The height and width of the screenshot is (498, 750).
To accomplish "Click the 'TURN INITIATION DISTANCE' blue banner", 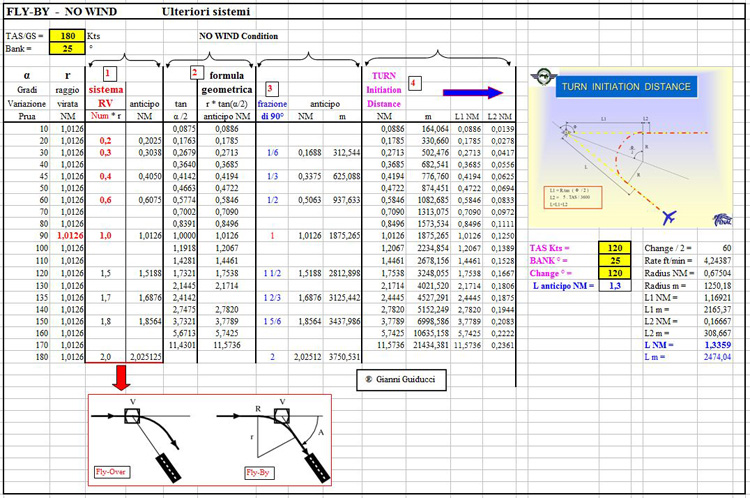I will [x=626, y=87].
